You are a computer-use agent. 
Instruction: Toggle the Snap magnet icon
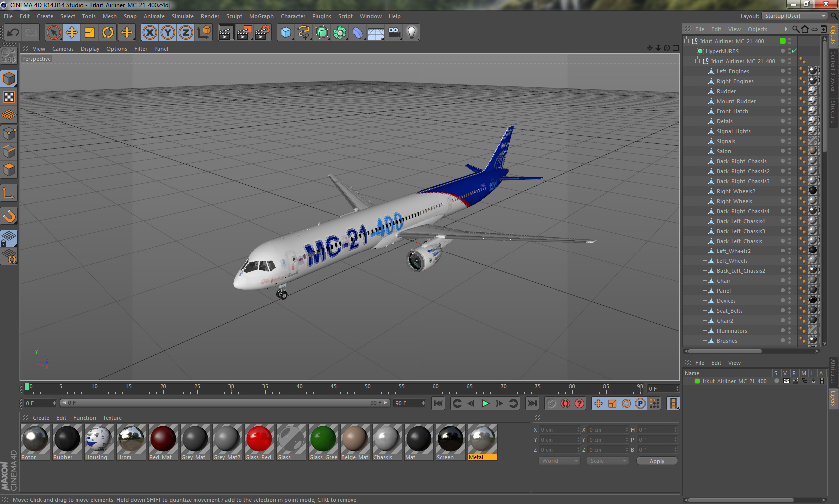(9, 216)
